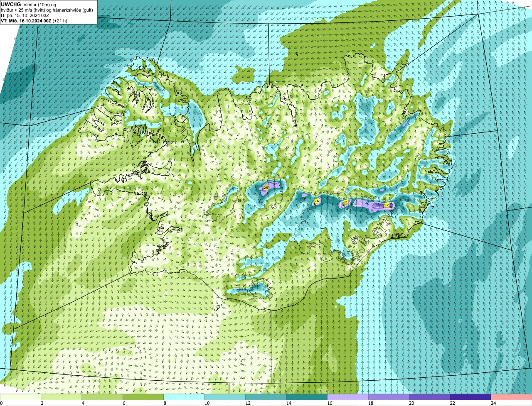532x406 pixels.
Task: Select the 0–2 m/s palest swatch in color scale
Action: point(20,397)
